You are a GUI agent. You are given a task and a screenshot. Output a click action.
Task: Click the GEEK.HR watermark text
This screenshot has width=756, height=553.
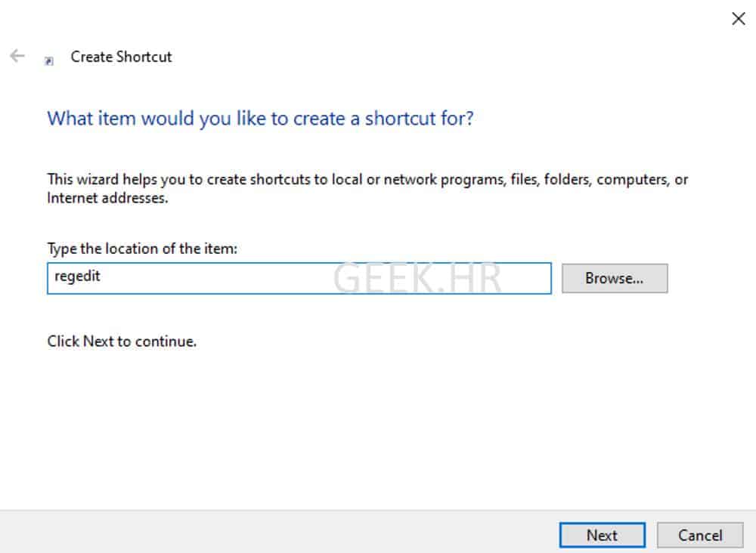[417, 278]
